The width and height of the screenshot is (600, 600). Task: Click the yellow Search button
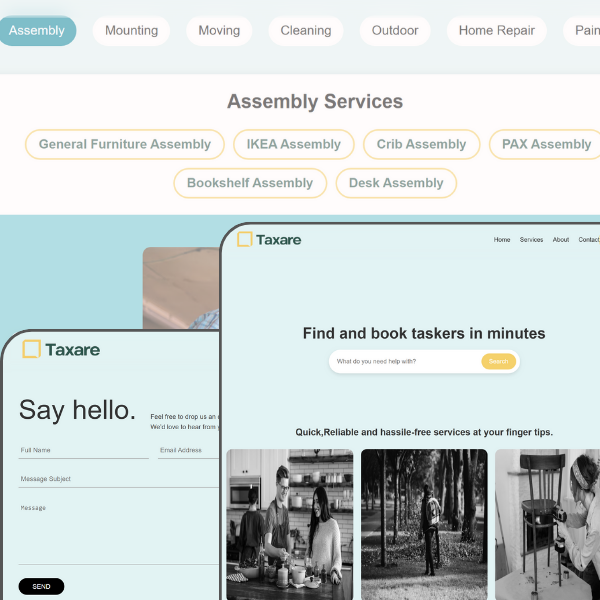click(x=498, y=361)
